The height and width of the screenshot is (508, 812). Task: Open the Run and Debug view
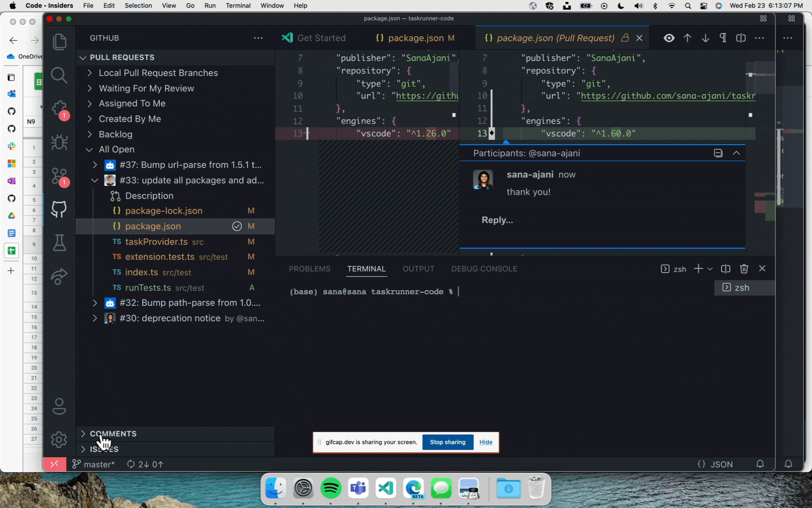point(59,142)
